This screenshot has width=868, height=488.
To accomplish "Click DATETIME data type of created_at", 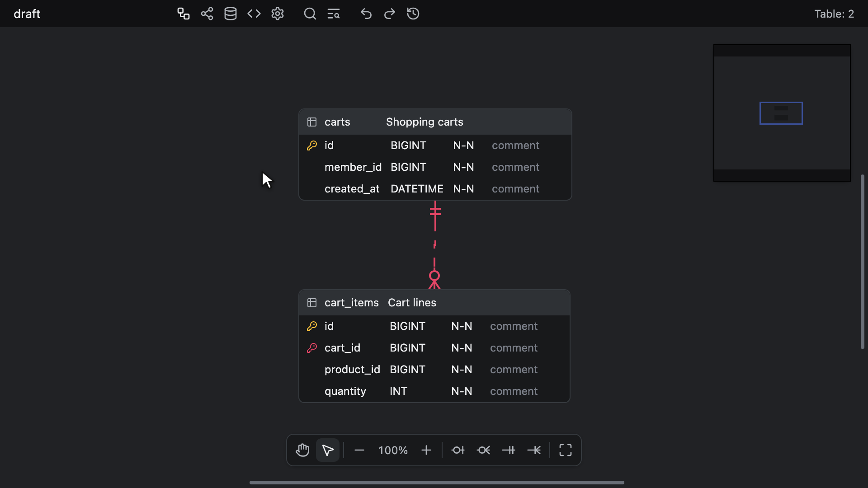I will [x=417, y=189].
